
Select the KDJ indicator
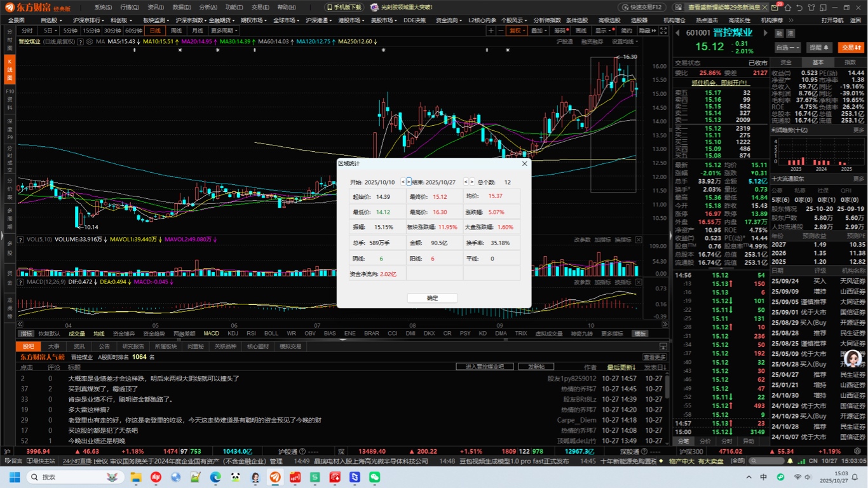pos(233,334)
